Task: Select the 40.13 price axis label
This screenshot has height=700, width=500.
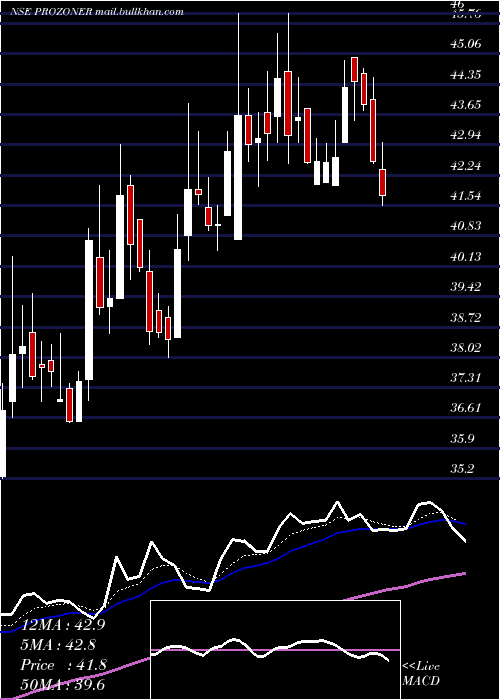Action: coord(466,256)
